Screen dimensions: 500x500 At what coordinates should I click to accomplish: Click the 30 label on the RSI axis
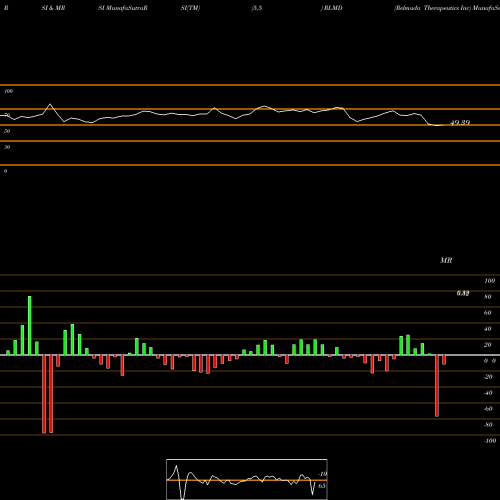(7, 147)
